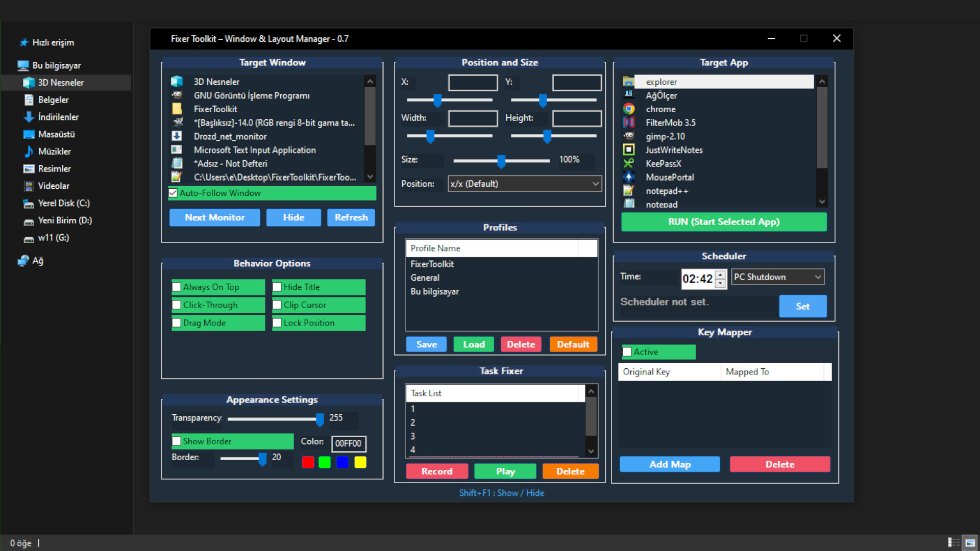Select JustWriteNotes in Target App list
Screen dimensions: 980x551
coord(674,150)
